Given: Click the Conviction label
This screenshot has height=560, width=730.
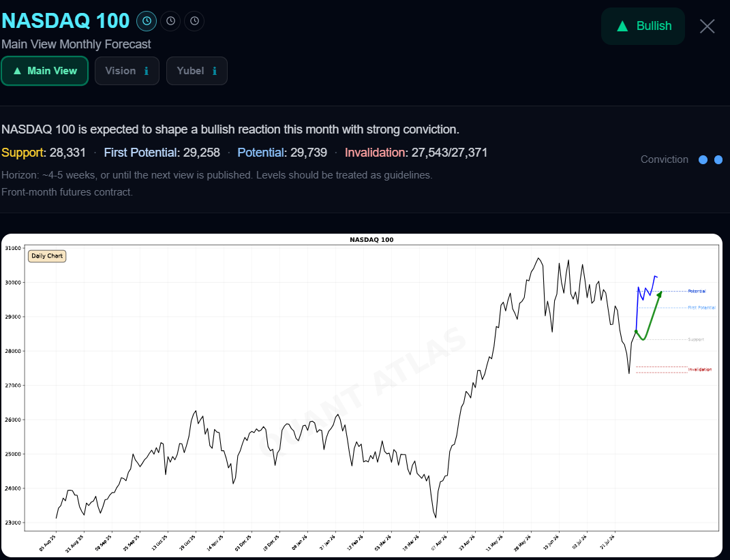Looking at the screenshot, I should (x=665, y=159).
